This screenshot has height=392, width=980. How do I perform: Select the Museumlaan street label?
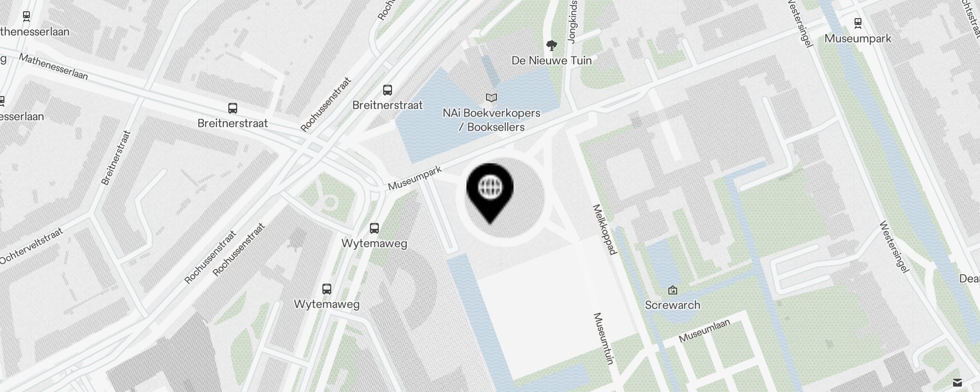[705, 330]
